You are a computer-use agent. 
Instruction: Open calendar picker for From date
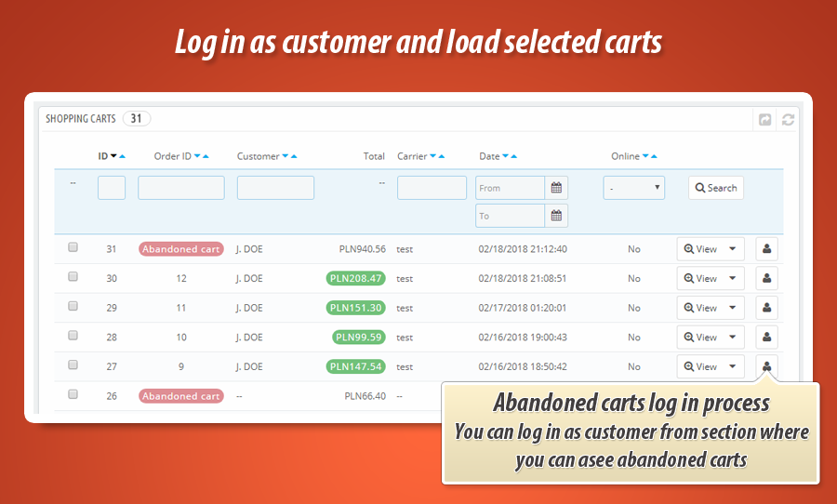coord(556,188)
